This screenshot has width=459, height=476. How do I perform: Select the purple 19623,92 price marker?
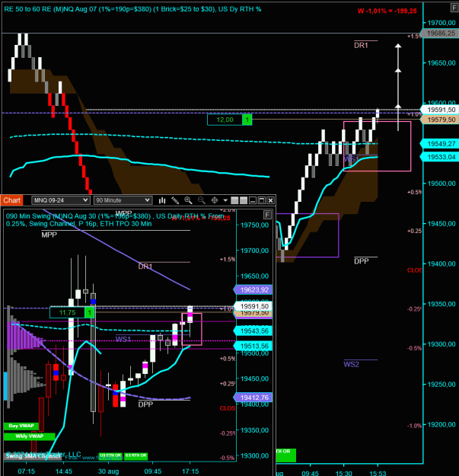253,290
